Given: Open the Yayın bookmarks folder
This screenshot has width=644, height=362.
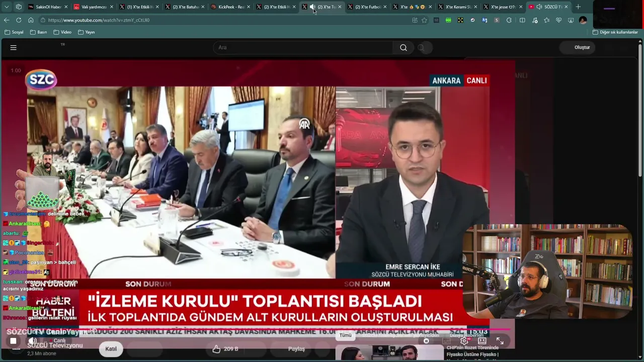Looking at the screenshot, I should click(x=87, y=32).
